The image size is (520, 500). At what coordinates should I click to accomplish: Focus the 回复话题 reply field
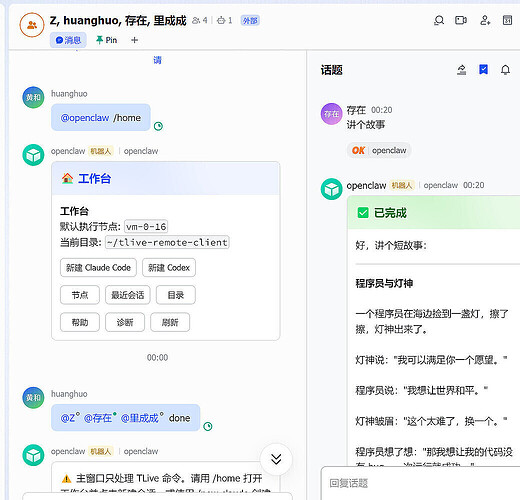pos(420,483)
